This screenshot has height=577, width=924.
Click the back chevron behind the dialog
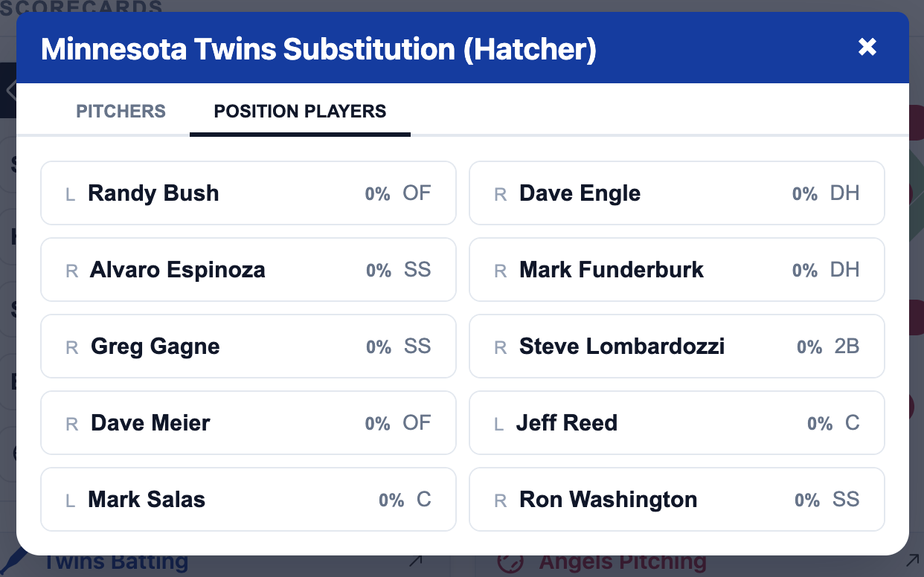(x=11, y=91)
